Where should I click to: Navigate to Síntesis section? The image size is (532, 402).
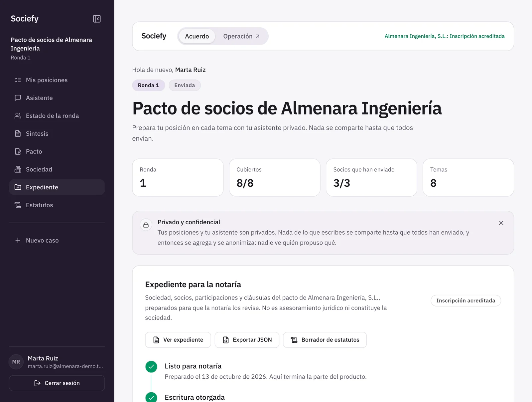[57, 133]
